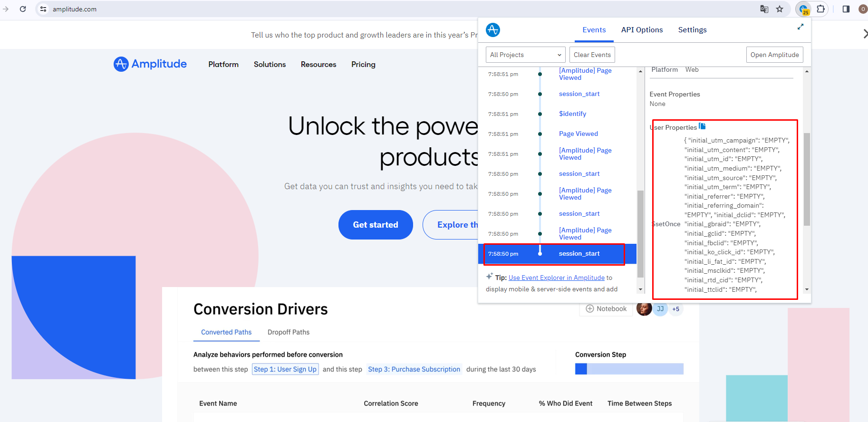Screen dimensions: 868x422
Task: Click the translate page icon
Action: click(x=764, y=9)
